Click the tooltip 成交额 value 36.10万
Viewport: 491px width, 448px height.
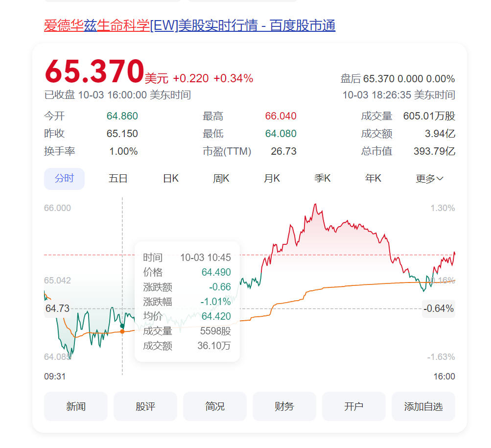(214, 346)
